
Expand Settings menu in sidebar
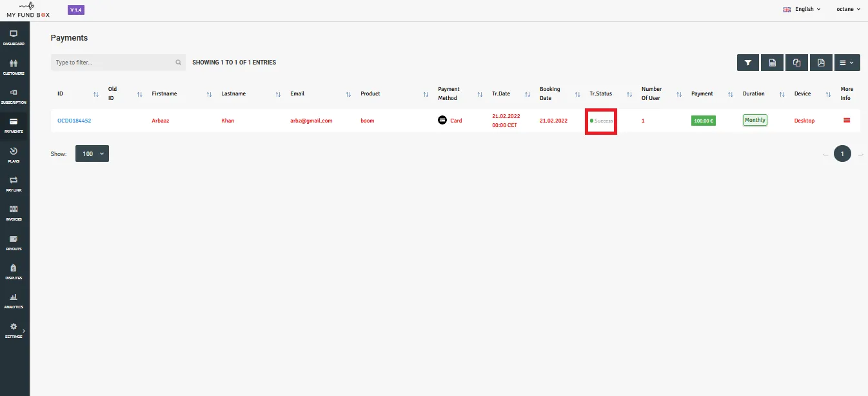(x=14, y=330)
